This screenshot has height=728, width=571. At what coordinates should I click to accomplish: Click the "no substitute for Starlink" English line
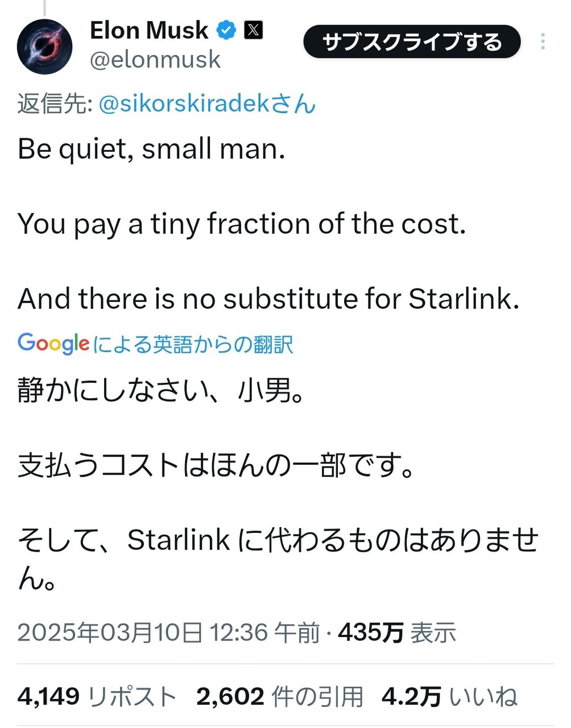(x=268, y=299)
